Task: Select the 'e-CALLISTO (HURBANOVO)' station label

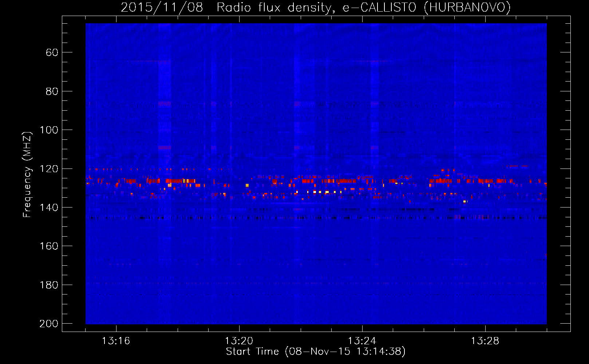Action: (x=427, y=7)
